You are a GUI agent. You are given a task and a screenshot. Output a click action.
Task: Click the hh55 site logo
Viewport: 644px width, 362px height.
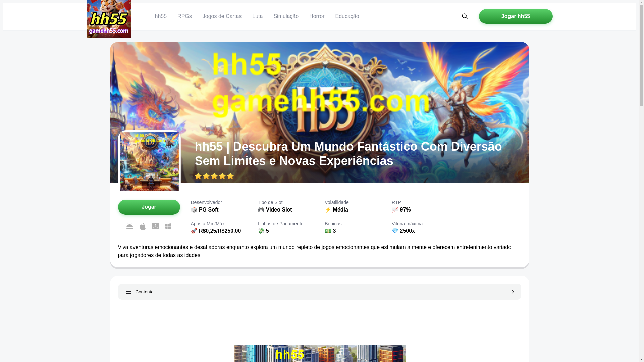108,19
